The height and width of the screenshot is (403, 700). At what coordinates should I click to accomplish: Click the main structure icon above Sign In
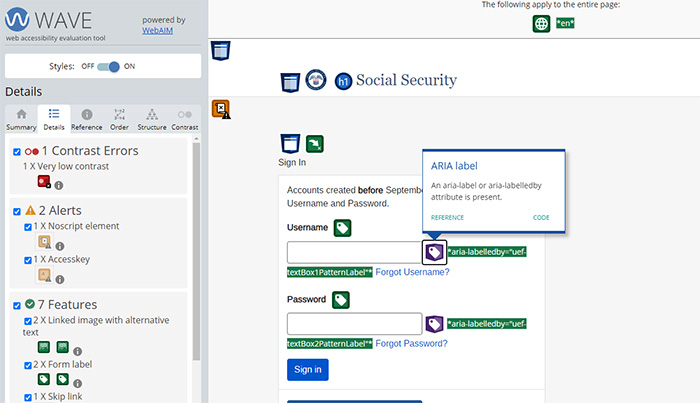[x=290, y=144]
